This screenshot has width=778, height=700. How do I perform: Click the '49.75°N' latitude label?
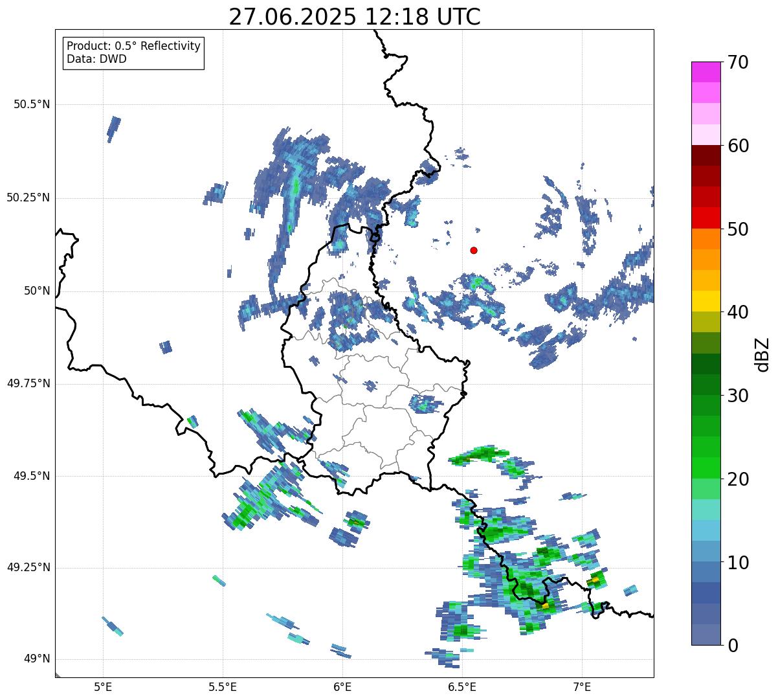28,383
